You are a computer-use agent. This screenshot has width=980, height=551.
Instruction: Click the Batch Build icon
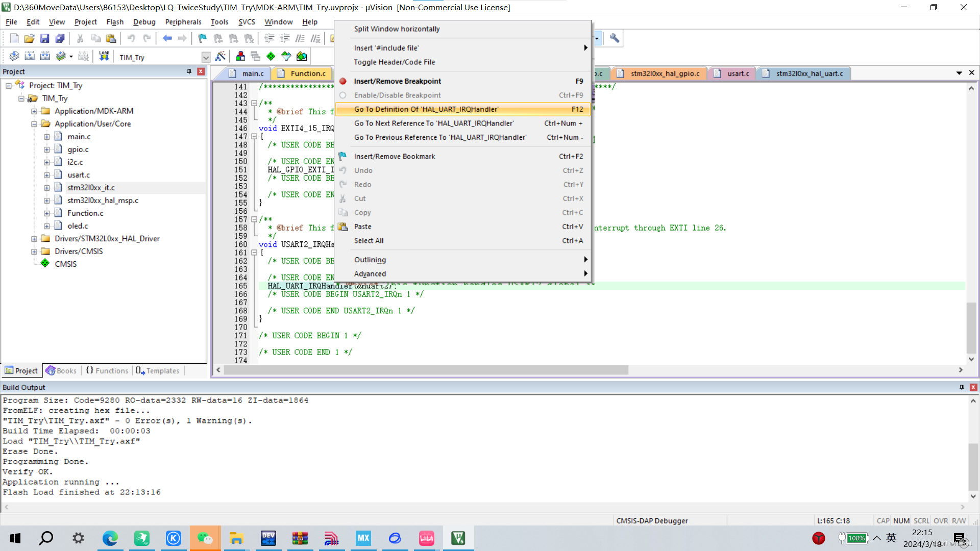[x=61, y=56]
